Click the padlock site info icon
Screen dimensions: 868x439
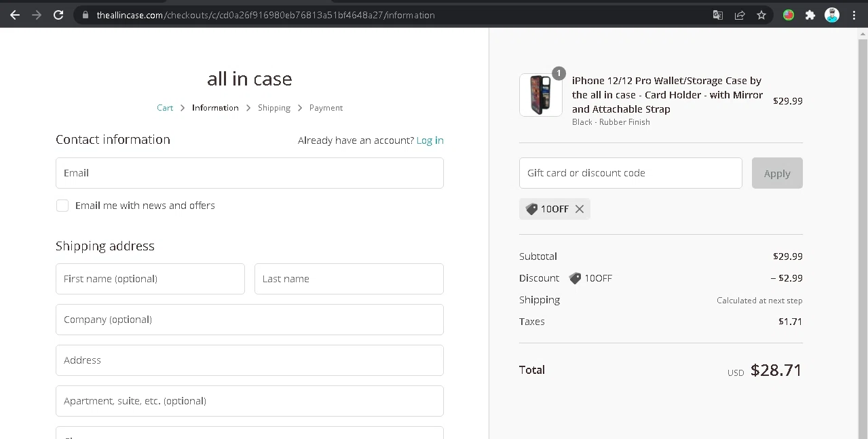tap(85, 15)
